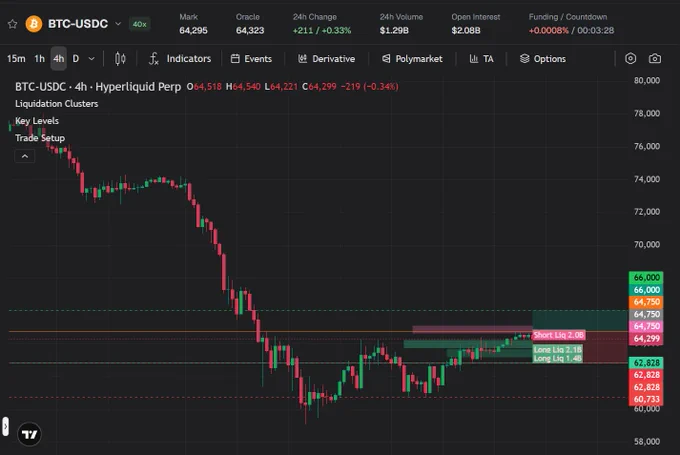
Task: Click the Key Levels indicator label
Action: click(x=37, y=121)
